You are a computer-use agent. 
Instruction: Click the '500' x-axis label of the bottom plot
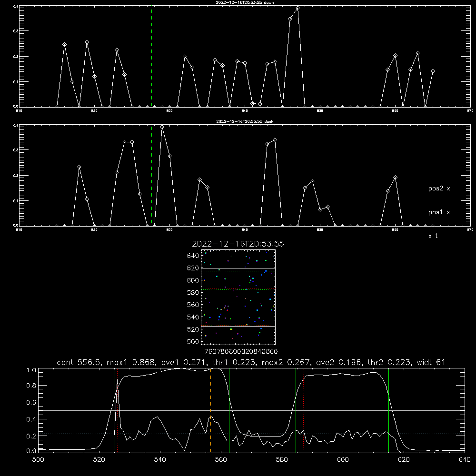click(x=38, y=460)
